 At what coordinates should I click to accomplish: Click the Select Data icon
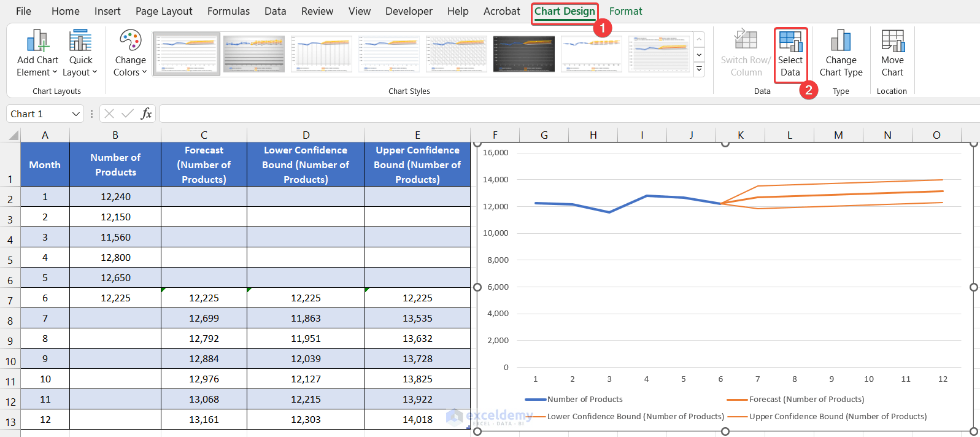click(790, 42)
